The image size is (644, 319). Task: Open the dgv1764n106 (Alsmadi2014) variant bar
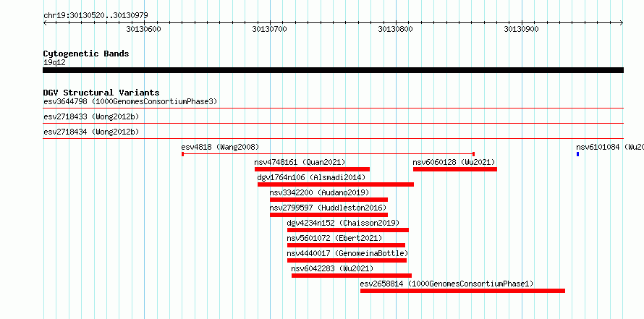pyautogui.click(x=336, y=184)
